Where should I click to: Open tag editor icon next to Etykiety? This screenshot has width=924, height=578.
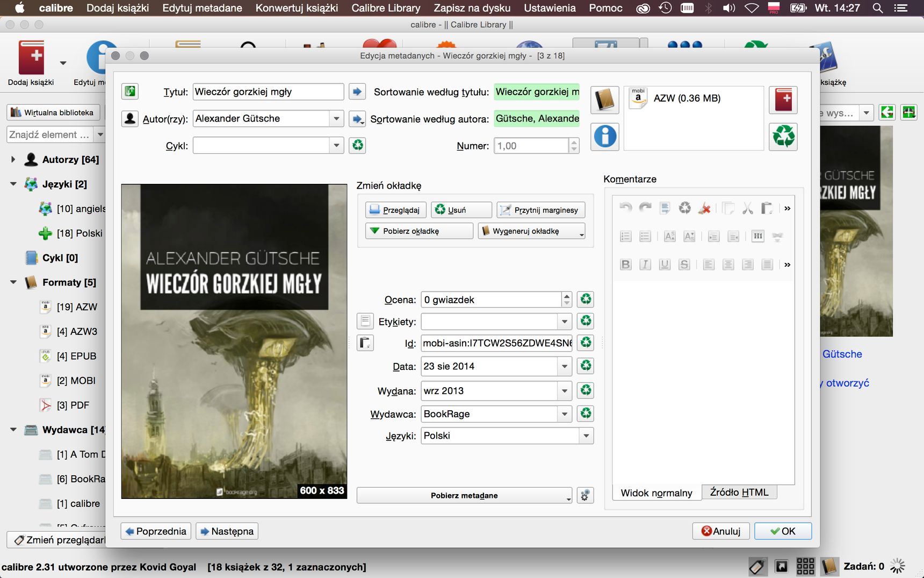point(365,321)
